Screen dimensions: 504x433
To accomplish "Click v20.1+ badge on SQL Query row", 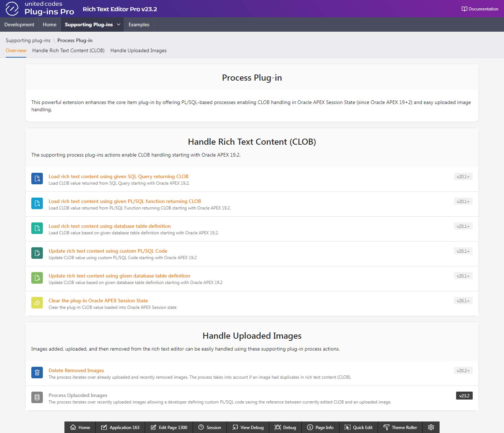I will coord(463,176).
